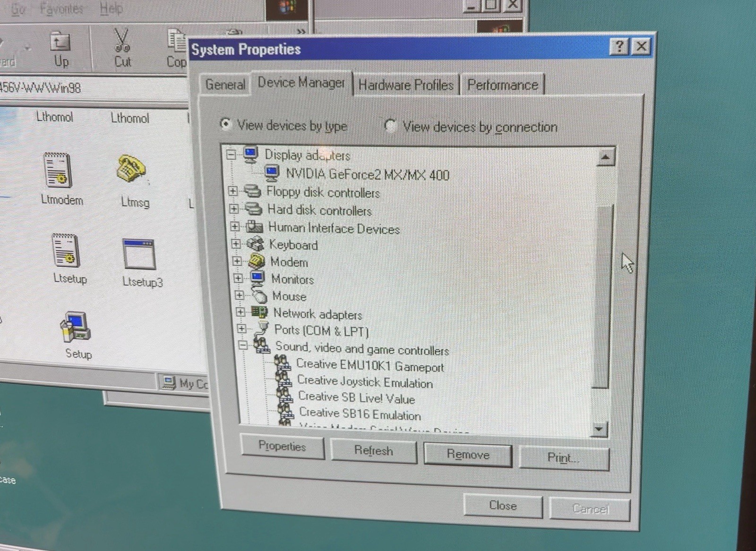Collapse Sound, video and game controllers branch
Image resolution: width=756 pixels, height=551 pixels.
coord(242,345)
